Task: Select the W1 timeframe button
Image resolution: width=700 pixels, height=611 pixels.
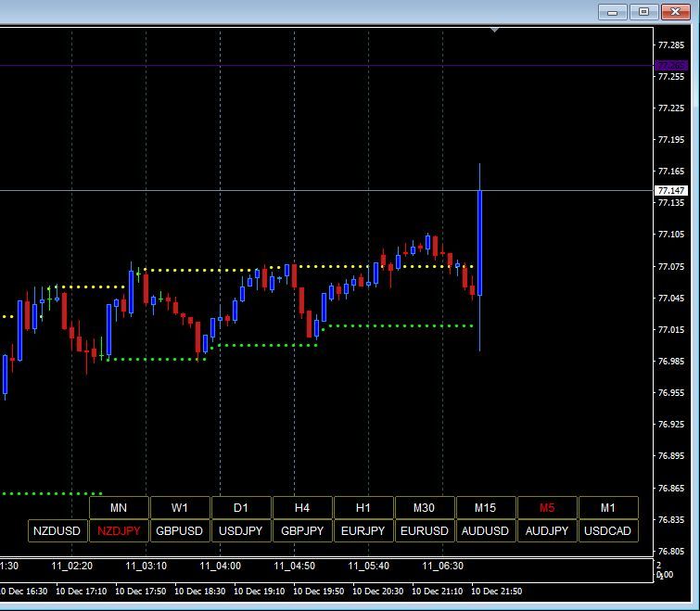Action: (180, 507)
